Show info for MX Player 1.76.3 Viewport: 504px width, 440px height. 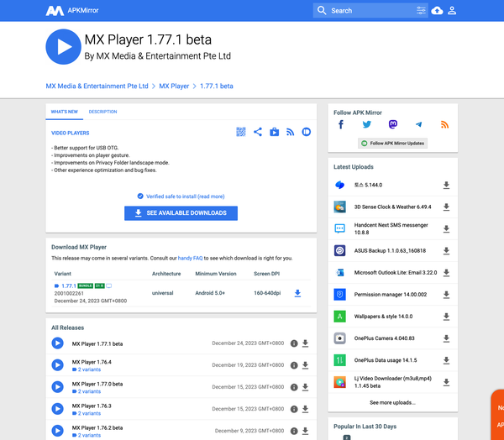point(294,409)
